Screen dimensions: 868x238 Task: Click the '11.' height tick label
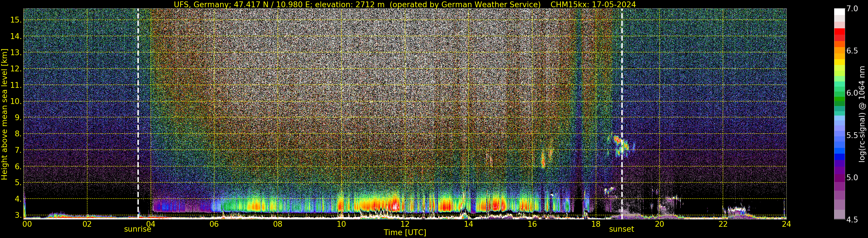click(16, 85)
